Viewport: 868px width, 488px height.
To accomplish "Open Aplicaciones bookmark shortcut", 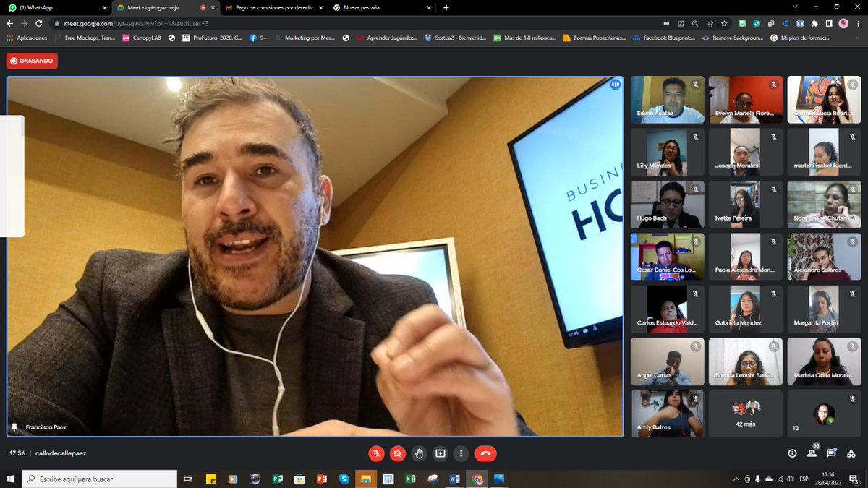I will pos(27,38).
